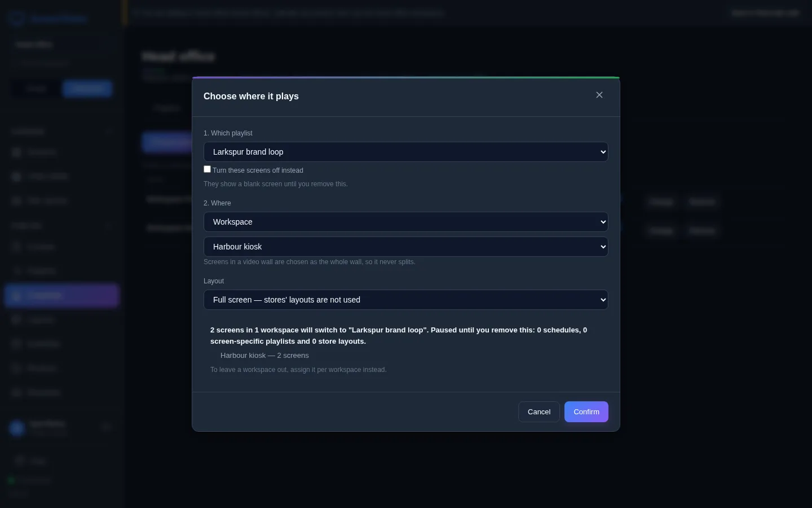
Task: Select the highlighted purple sidebar item
Action: 62,295
